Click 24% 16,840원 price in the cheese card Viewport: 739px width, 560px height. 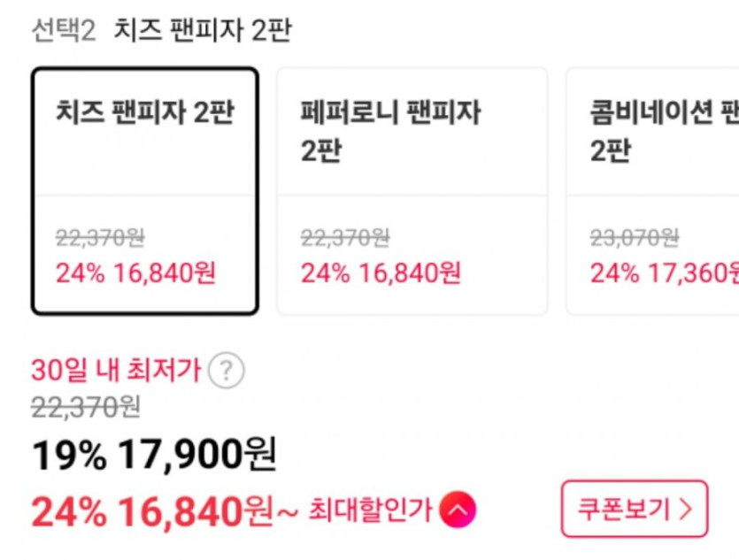coord(135,273)
